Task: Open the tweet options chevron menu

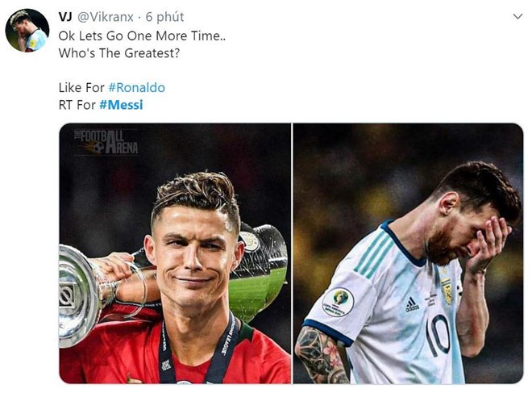Action: click(517, 16)
